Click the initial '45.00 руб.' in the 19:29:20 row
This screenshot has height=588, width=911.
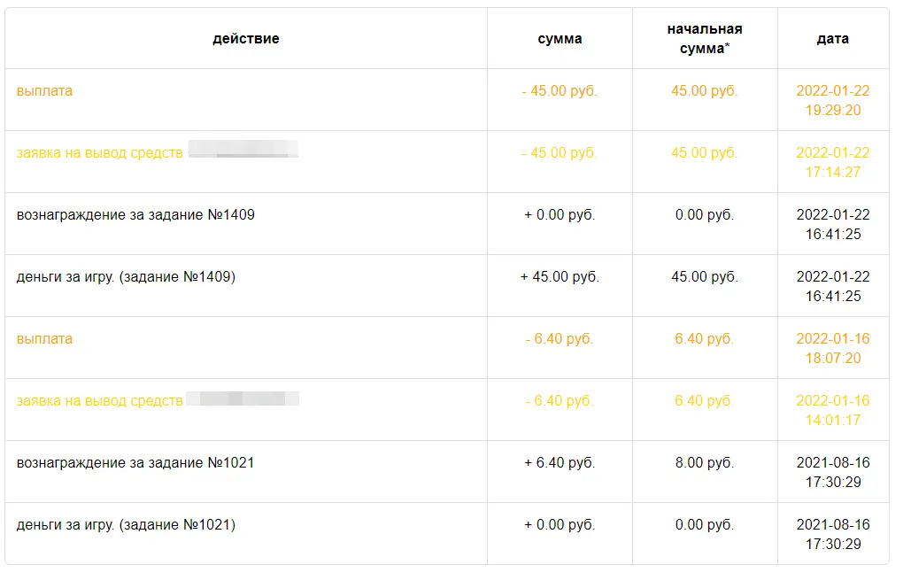(705, 91)
